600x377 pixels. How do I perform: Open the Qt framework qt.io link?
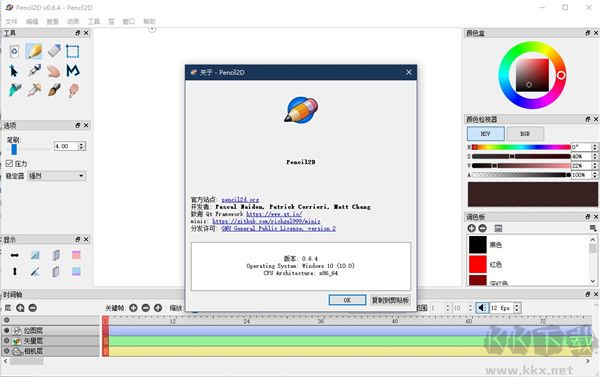[x=274, y=214]
